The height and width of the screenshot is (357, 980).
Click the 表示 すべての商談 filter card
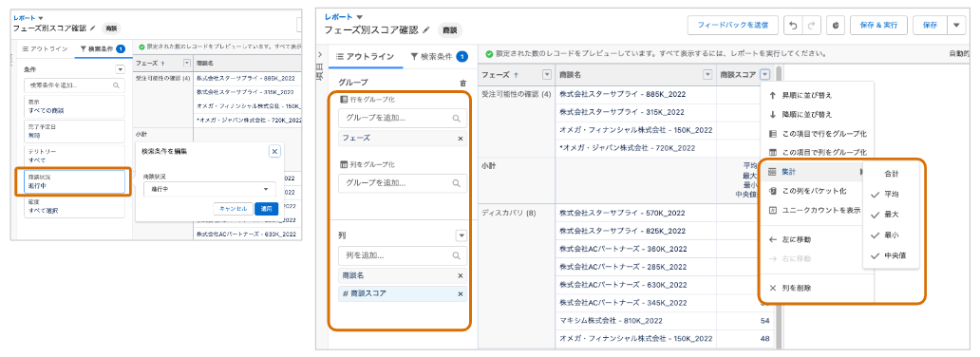click(74, 105)
